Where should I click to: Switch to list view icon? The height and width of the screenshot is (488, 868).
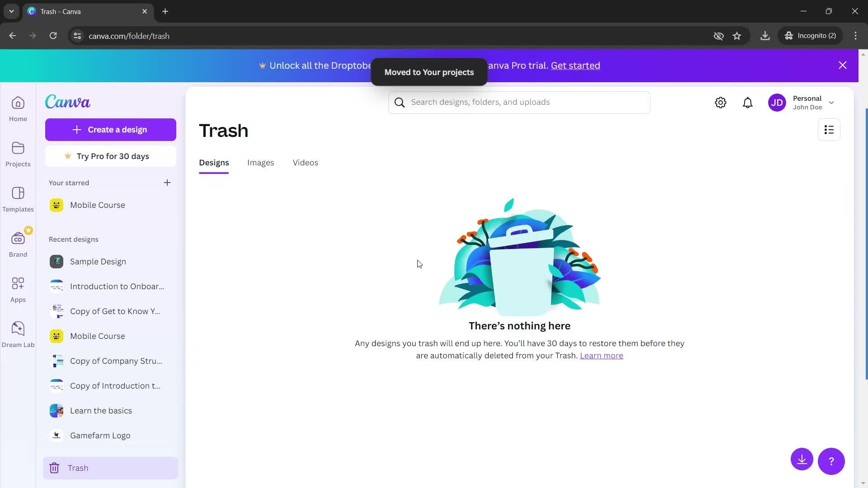[x=829, y=130]
